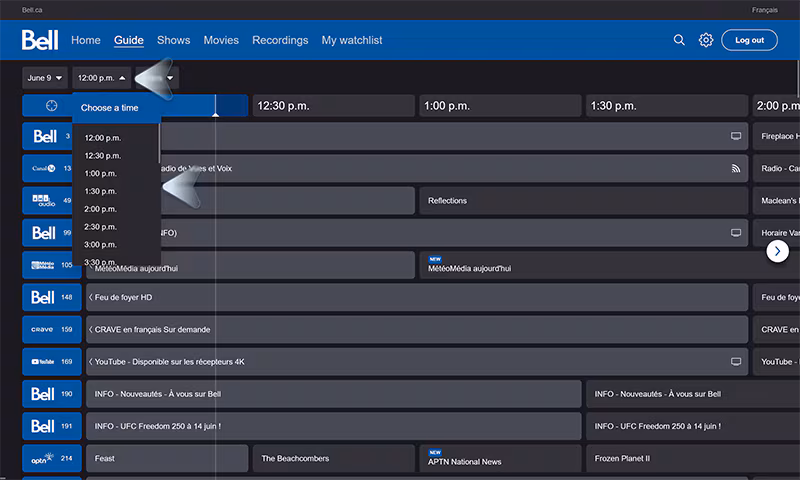
Task: Choose 2:30 p.m. from time list
Action: point(101,227)
